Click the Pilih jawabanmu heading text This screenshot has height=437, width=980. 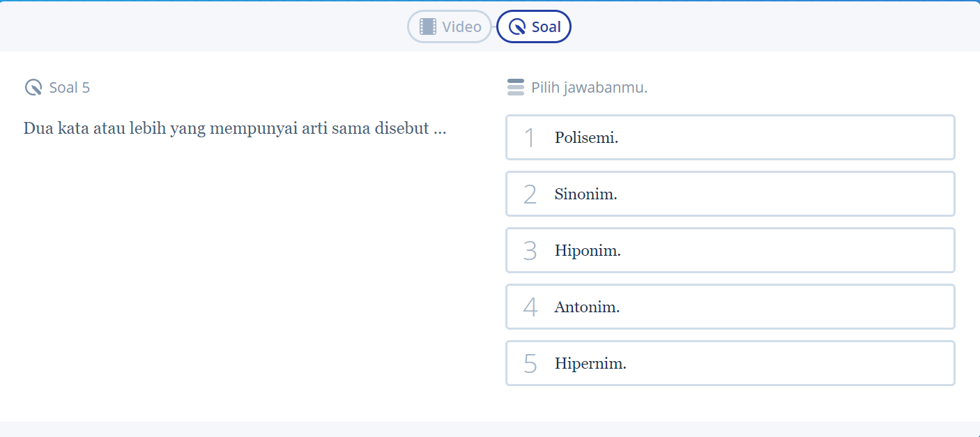588,87
